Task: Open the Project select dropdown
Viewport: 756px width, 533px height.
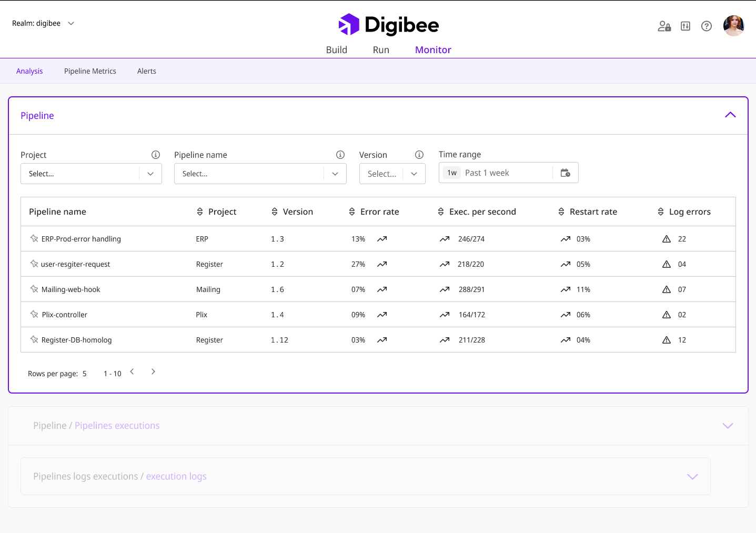Action: coord(91,174)
